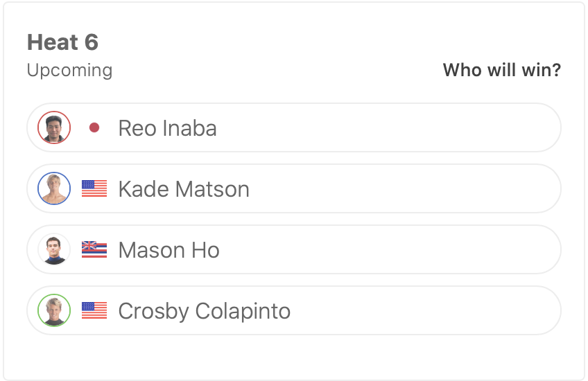Click Kade Matson's profile avatar
This screenshot has width=588, height=381.
(x=54, y=188)
